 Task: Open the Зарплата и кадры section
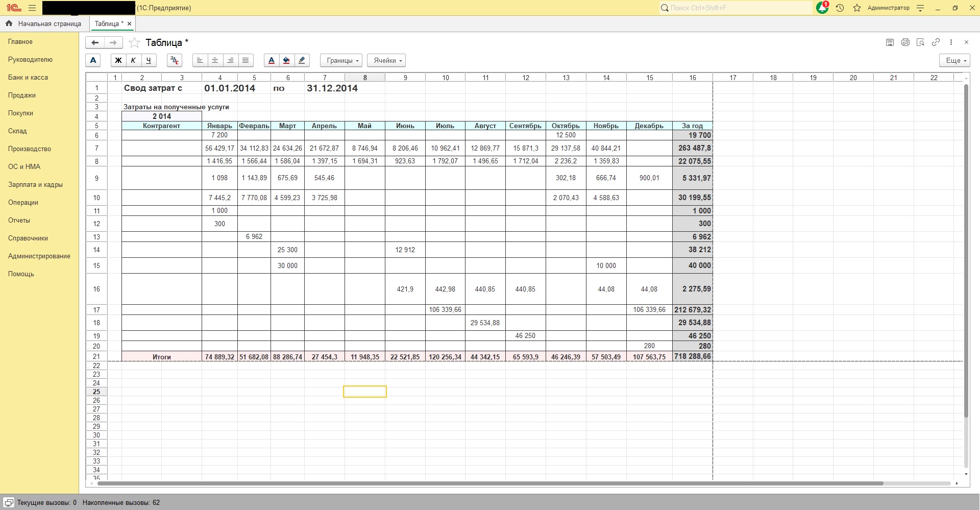35,185
